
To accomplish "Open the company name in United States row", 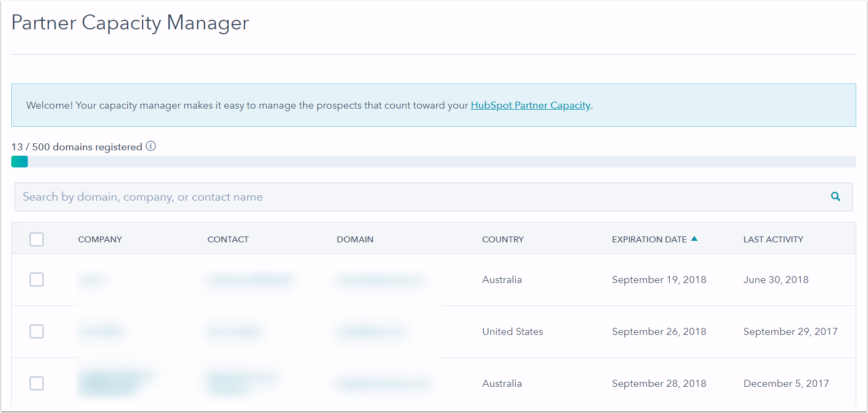I will click(102, 332).
